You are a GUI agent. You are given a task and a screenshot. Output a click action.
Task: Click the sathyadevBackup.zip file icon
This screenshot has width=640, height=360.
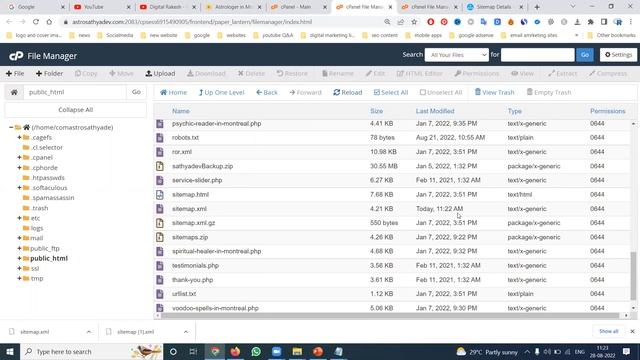[160, 166]
